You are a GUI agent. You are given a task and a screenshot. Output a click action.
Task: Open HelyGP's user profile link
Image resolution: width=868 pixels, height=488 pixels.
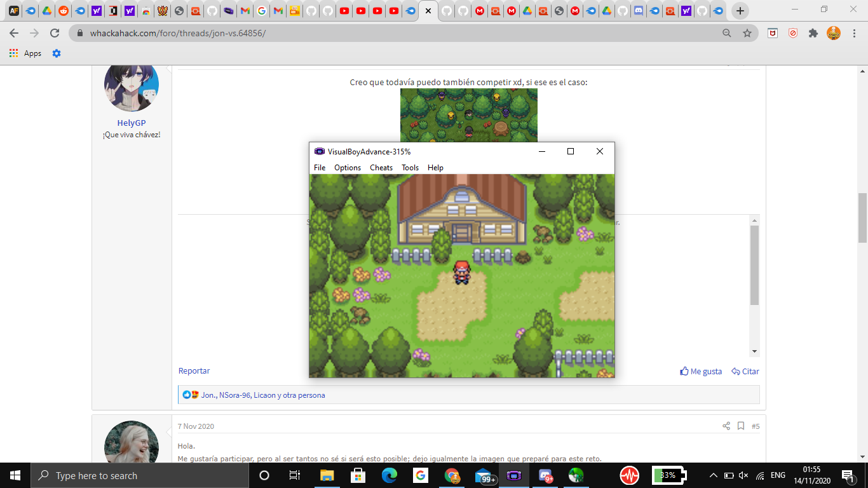[132, 123]
